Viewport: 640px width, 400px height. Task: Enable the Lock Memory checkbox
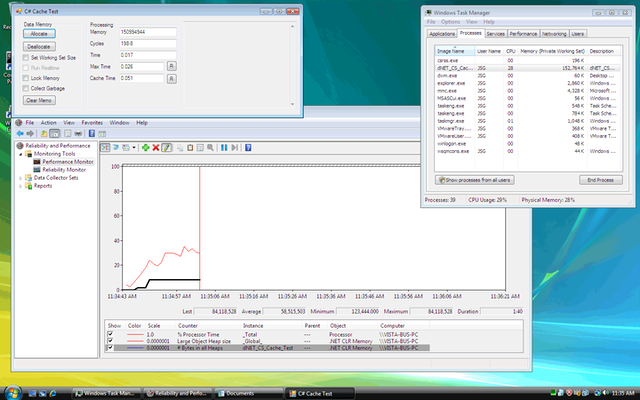[x=26, y=78]
